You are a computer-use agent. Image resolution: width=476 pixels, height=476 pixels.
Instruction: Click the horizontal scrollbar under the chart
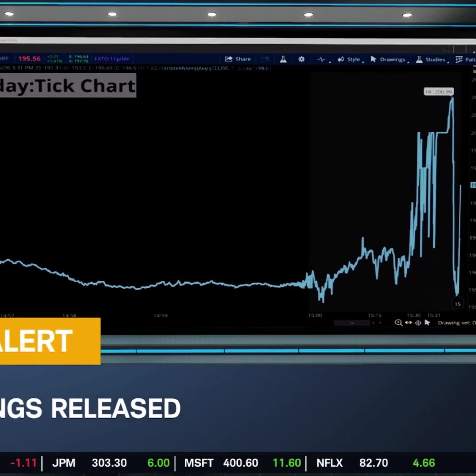352,323
